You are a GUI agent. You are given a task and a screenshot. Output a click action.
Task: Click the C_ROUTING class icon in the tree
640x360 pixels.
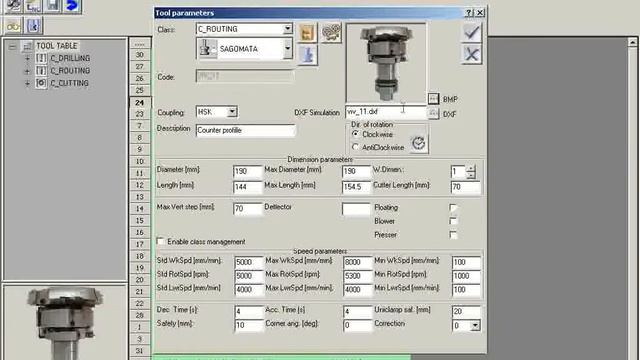41,71
